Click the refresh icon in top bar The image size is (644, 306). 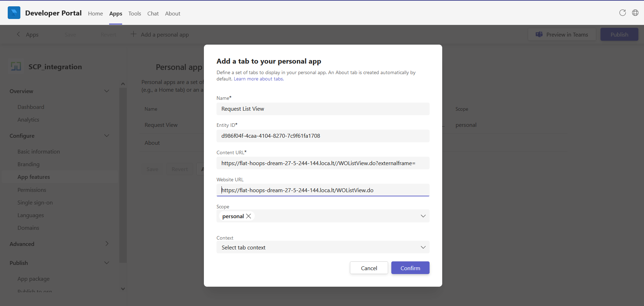click(x=622, y=13)
